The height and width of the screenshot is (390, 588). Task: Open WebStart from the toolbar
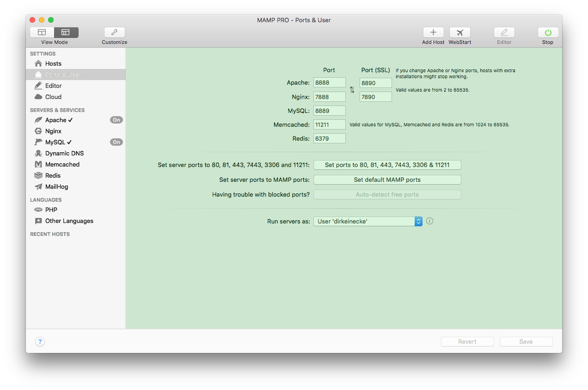(x=459, y=32)
